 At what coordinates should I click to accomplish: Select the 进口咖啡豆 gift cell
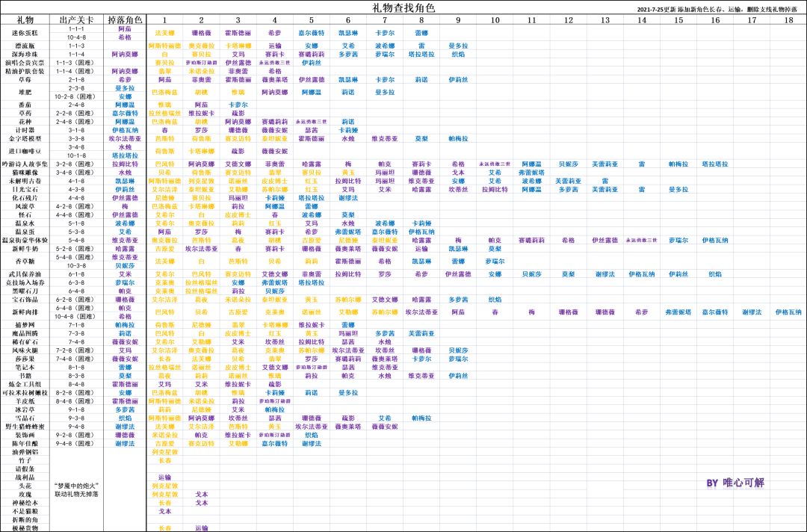coord(25,151)
